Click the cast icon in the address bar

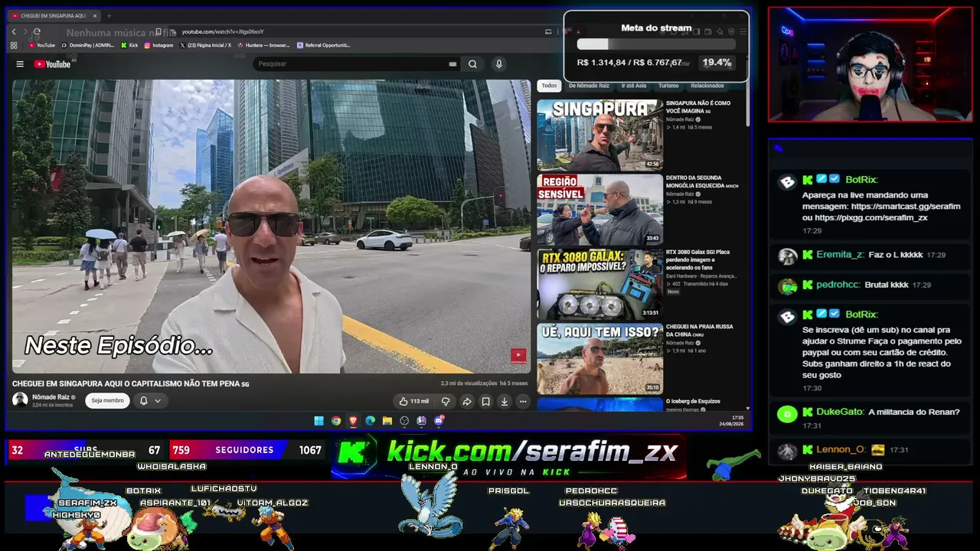(x=548, y=31)
